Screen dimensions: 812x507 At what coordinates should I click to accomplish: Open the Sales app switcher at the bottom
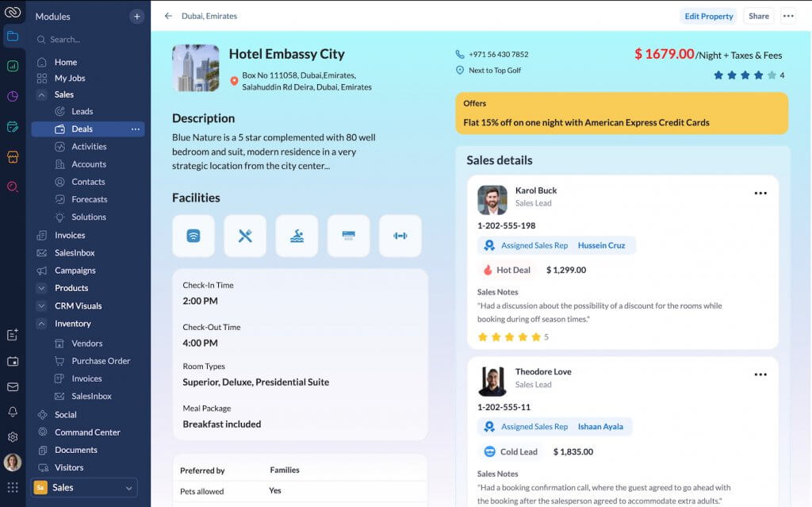click(x=82, y=487)
